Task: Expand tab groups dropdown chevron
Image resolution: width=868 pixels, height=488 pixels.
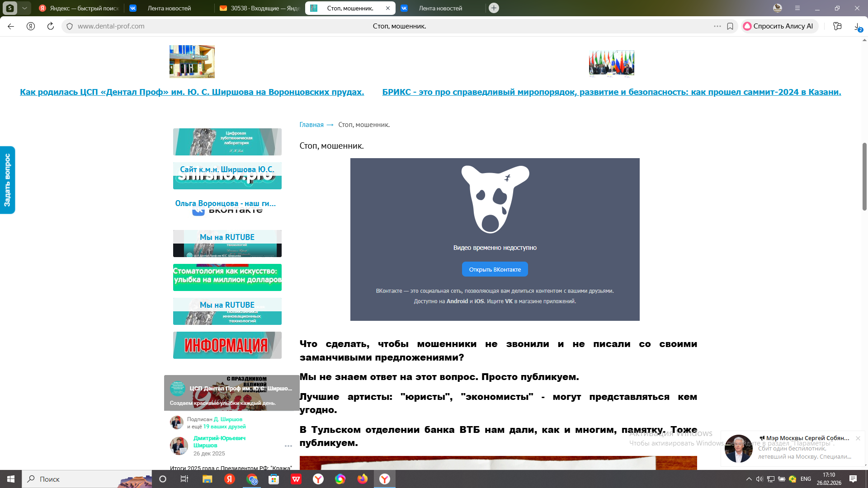Action: (25, 8)
